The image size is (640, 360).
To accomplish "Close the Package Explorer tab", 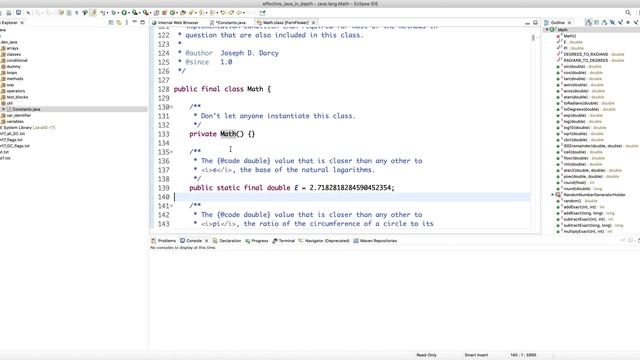I will tap(22, 23).
